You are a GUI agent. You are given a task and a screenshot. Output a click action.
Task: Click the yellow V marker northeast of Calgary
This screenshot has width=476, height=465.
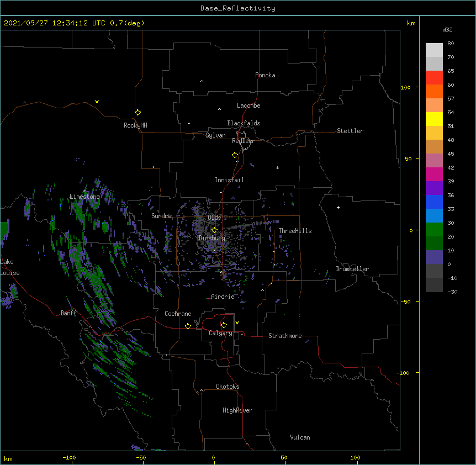237,323
